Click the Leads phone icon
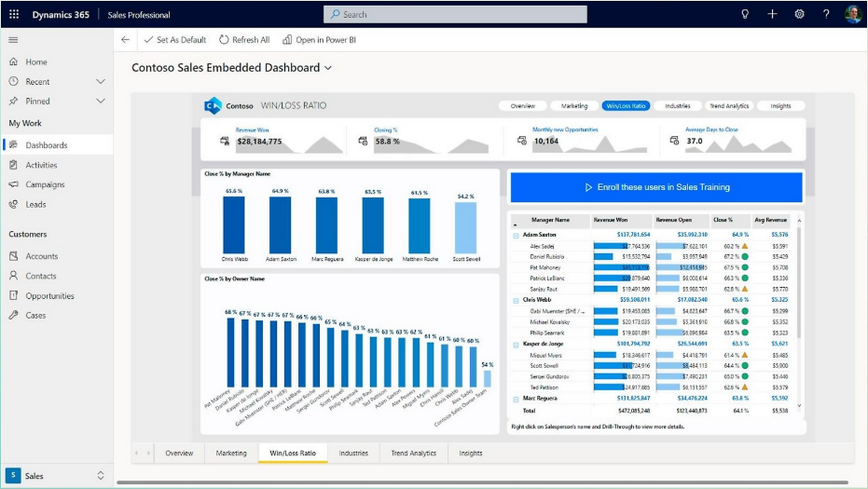 pos(14,204)
